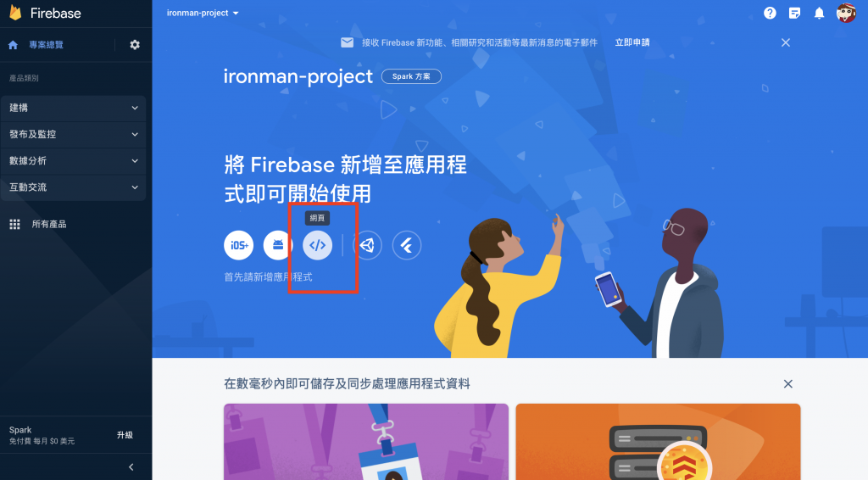Collapse the sidebar with bottom chevron
The height and width of the screenshot is (480, 868).
[131, 467]
